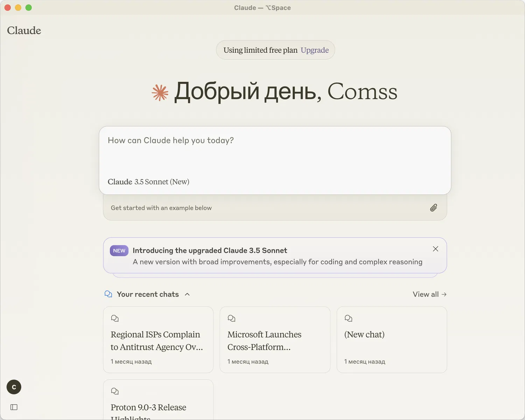Click the recent chats speech bubble icon
This screenshot has height=420, width=525.
pos(108,294)
